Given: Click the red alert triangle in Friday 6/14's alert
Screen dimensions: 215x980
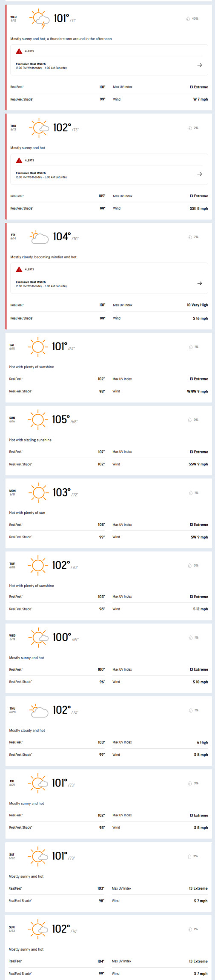Looking at the screenshot, I should [x=19, y=269].
